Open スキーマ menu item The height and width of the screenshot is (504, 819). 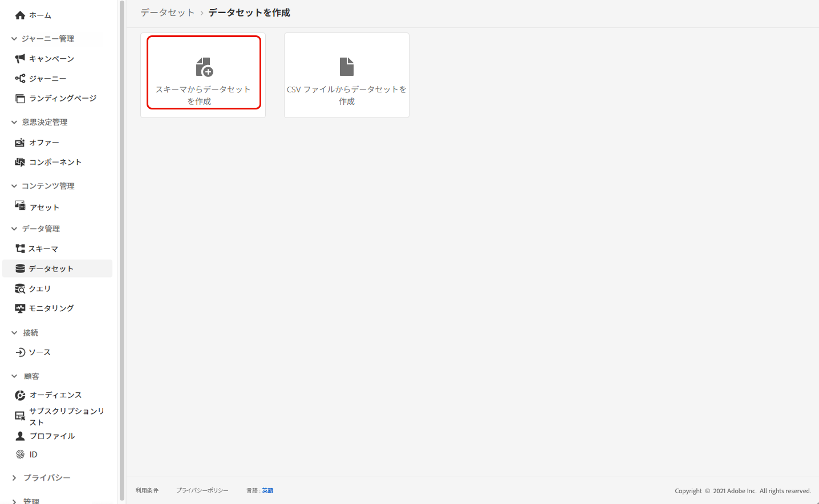point(43,249)
